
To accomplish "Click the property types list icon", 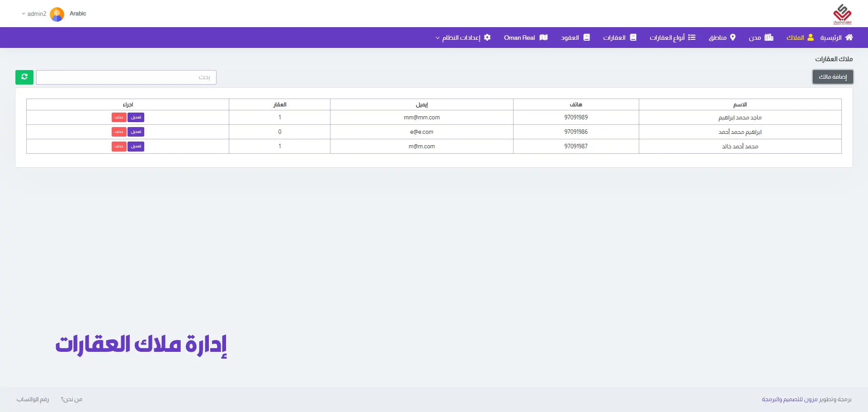I will click(692, 38).
